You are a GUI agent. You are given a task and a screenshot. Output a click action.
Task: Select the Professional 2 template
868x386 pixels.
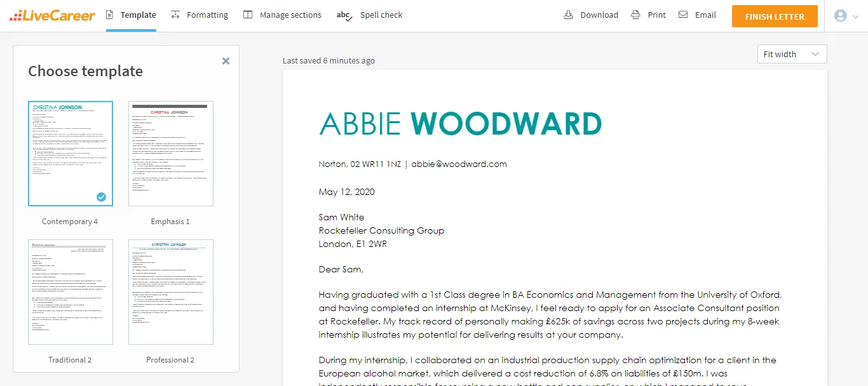tap(170, 292)
